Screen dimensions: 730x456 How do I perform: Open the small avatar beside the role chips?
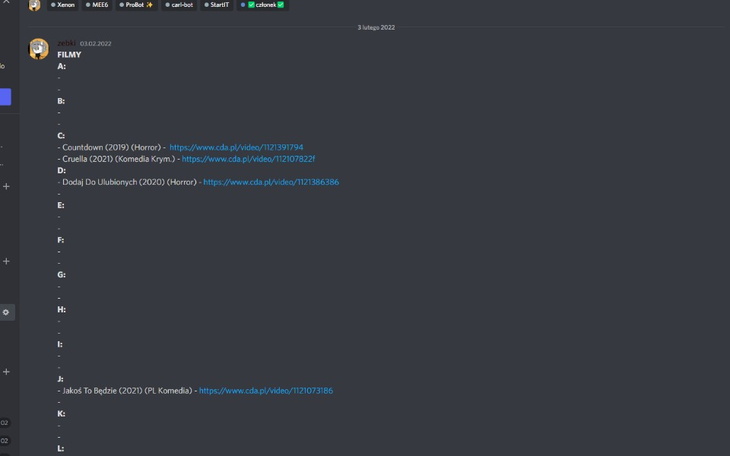tap(34, 5)
